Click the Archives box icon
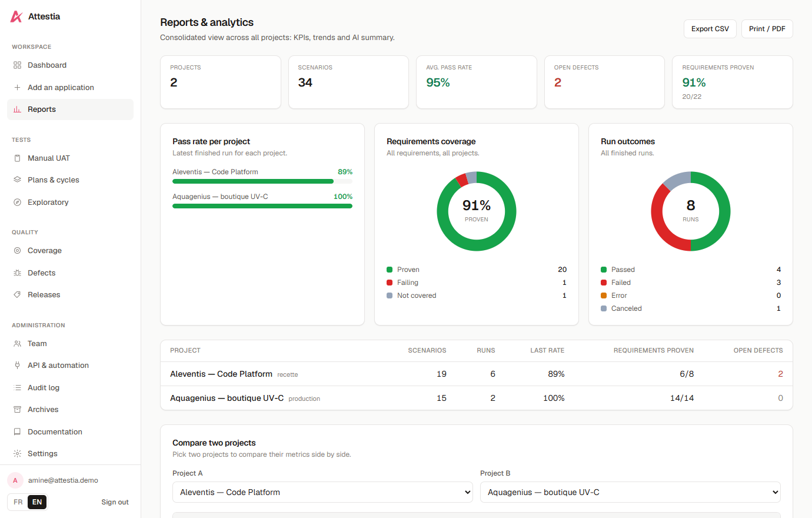The height and width of the screenshot is (518, 812). tap(17, 410)
